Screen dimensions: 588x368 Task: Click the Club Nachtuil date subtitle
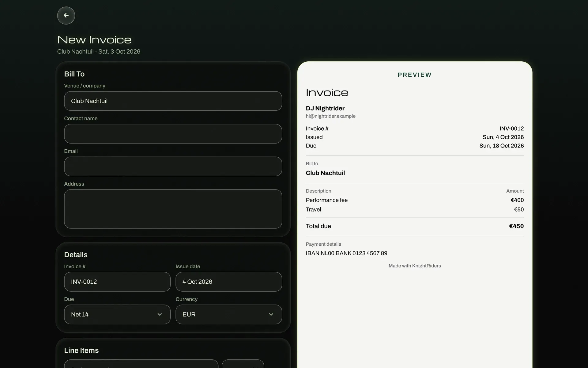(99, 52)
